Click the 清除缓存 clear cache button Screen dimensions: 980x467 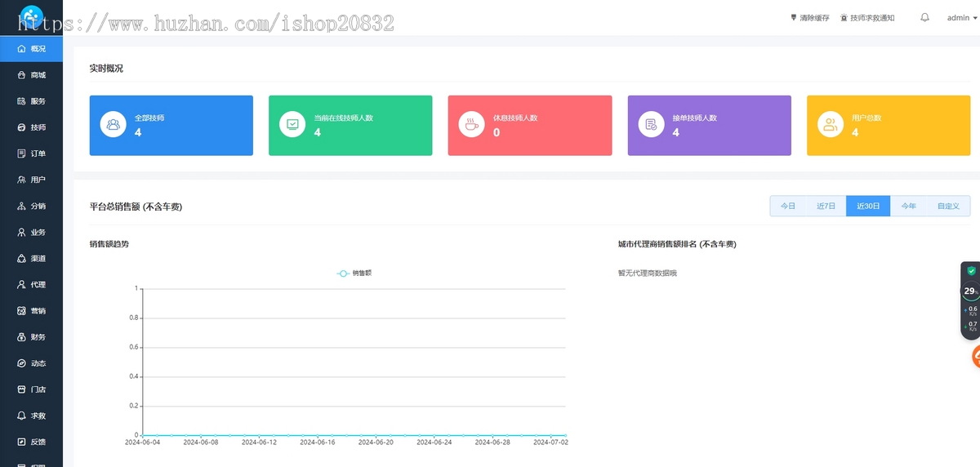pyautogui.click(x=809, y=17)
